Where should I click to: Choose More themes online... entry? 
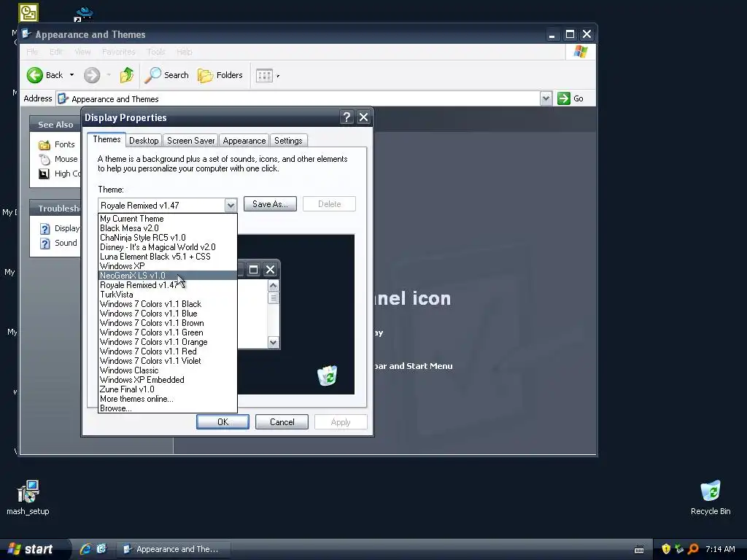tap(167, 399)
